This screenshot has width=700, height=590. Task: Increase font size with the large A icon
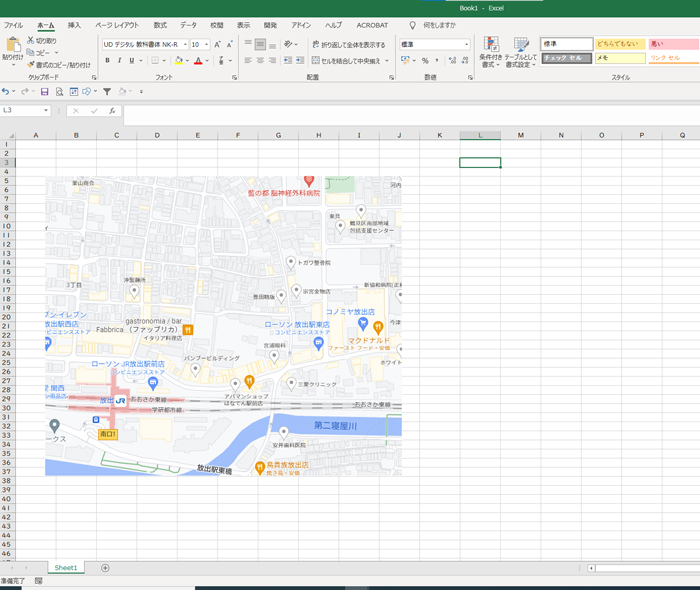[217, 45]
